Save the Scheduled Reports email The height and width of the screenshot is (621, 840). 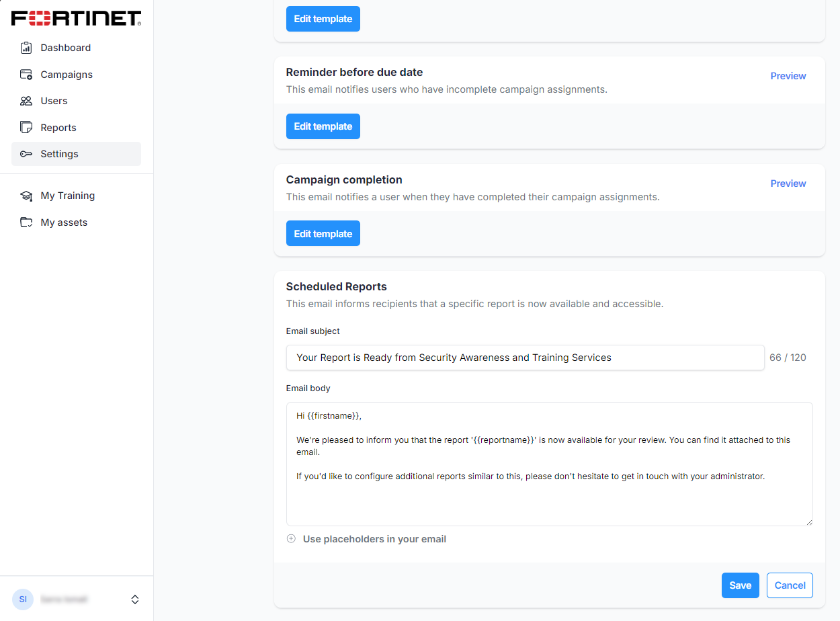tap(740, 585)
